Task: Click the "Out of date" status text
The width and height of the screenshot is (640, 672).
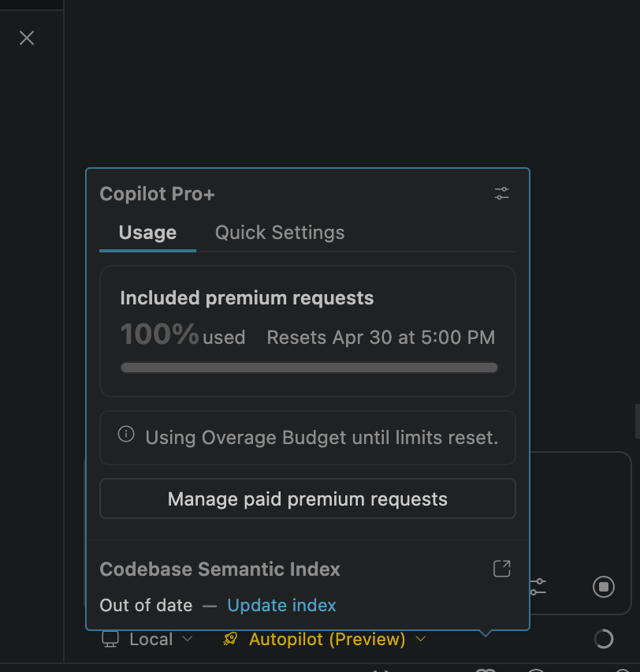Action: pyautogui.click(x=146, y=606)
